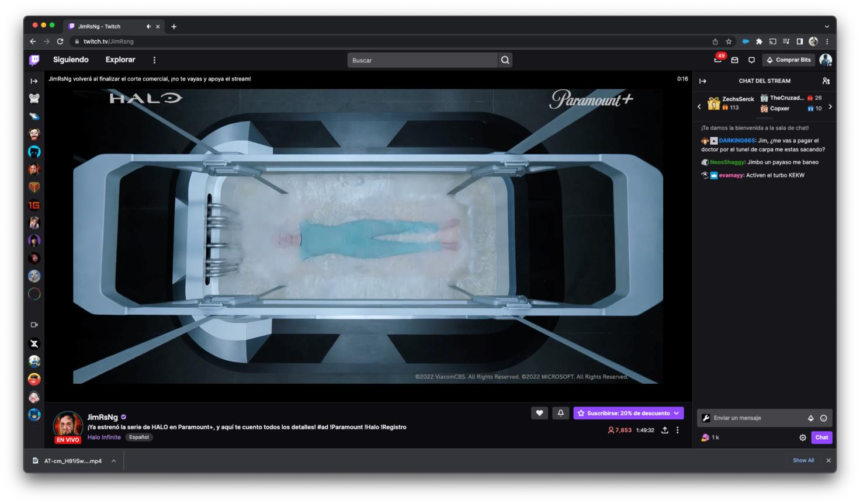Go back in browser history
Viewport: 860px width, 504px height.
pyautogui.click(x=33, y=41)
